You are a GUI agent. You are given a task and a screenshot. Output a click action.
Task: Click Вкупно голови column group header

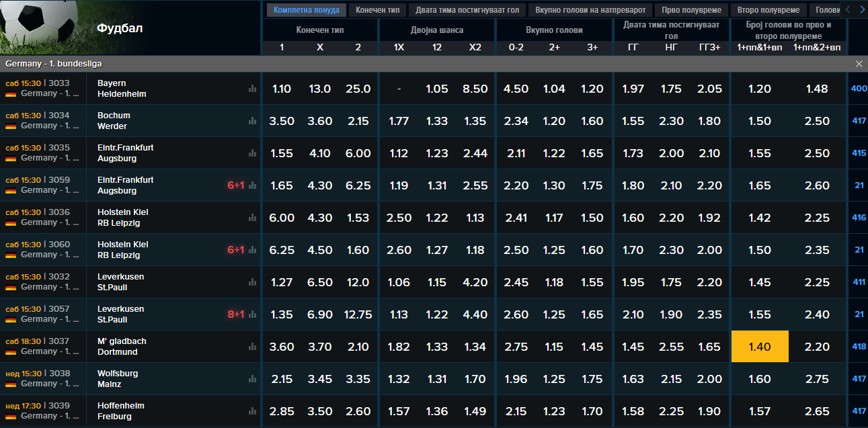[x=554, y=30]
